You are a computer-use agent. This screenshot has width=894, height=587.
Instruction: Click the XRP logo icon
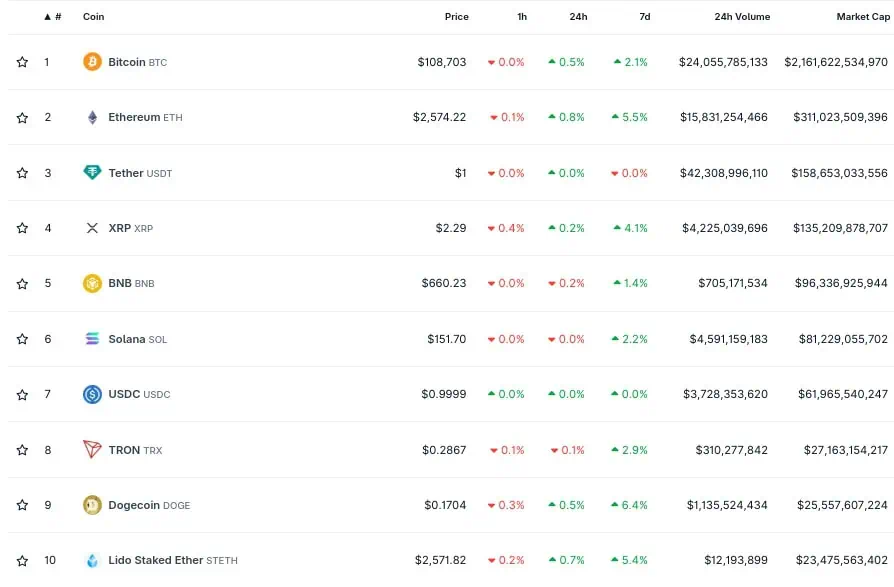92,228
